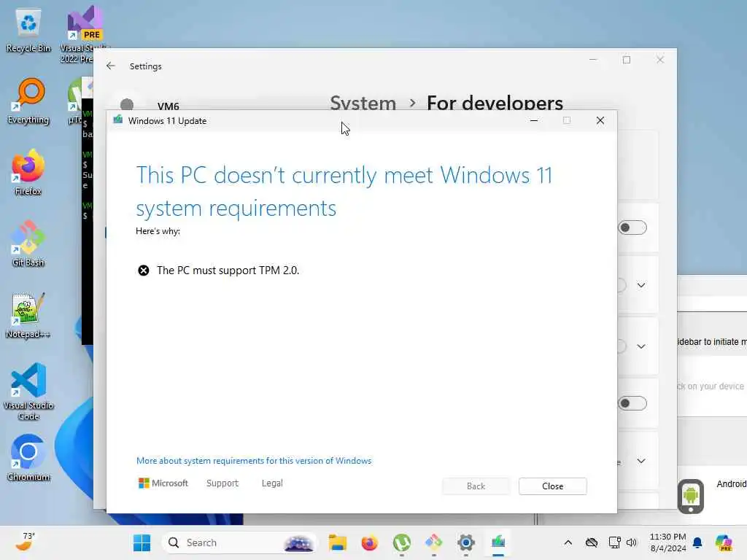Image resolution: width=747 pixels, height=560 pixels.
Task: Open the Windows Start menu
Action: [x=142, y=542]
